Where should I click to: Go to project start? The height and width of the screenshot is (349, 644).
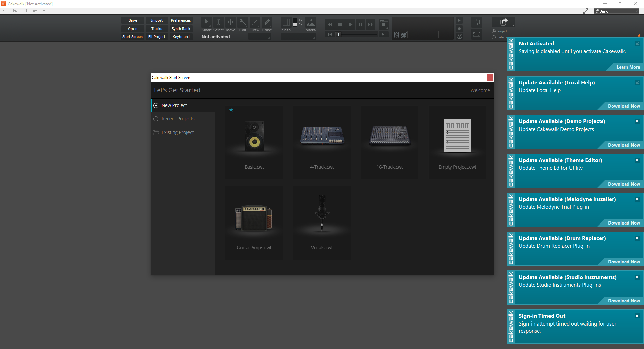330,34
